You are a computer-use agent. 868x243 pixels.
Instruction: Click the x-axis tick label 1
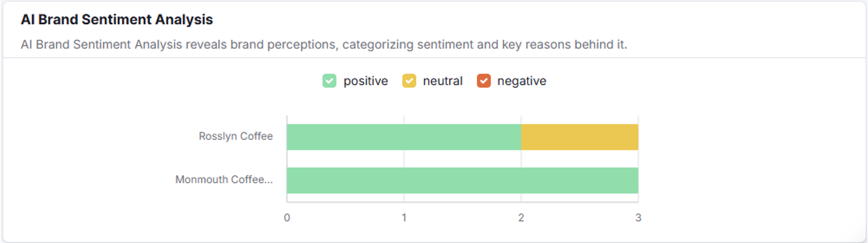click(x=404, y=218)
